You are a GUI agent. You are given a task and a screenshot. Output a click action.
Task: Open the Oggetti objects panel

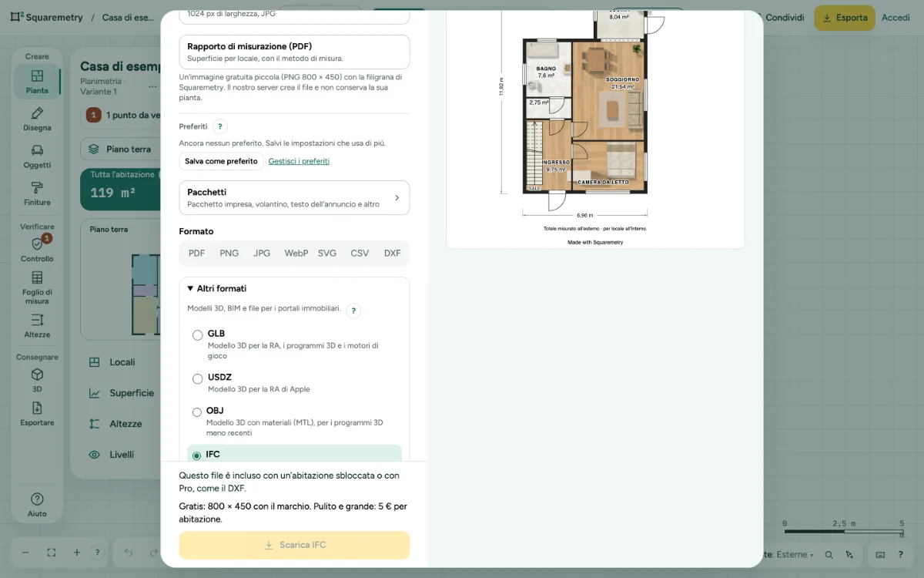pyautogui.click(x=37, y=156)
